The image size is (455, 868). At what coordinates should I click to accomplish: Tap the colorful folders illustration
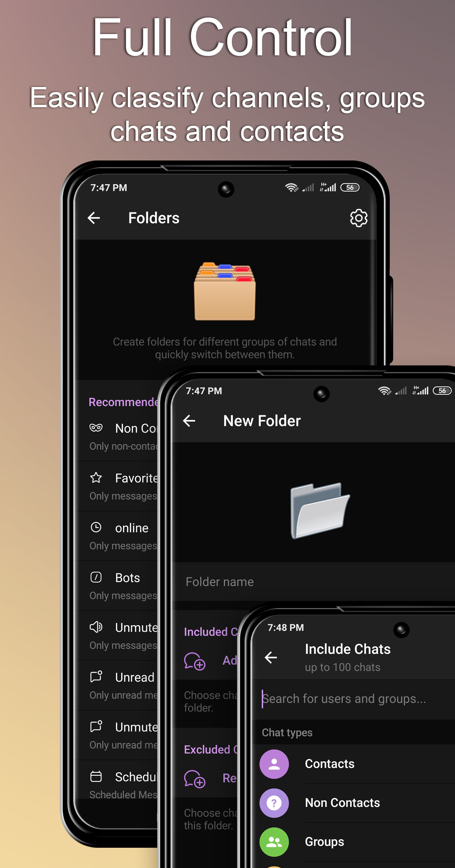(225, 291)
